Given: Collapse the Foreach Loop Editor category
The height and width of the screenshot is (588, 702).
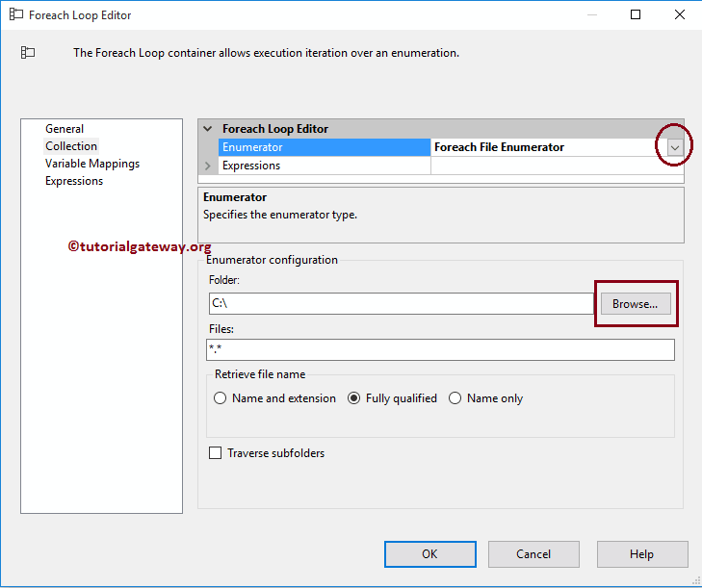Looking at the screenshot, I should tap(207, 129).
